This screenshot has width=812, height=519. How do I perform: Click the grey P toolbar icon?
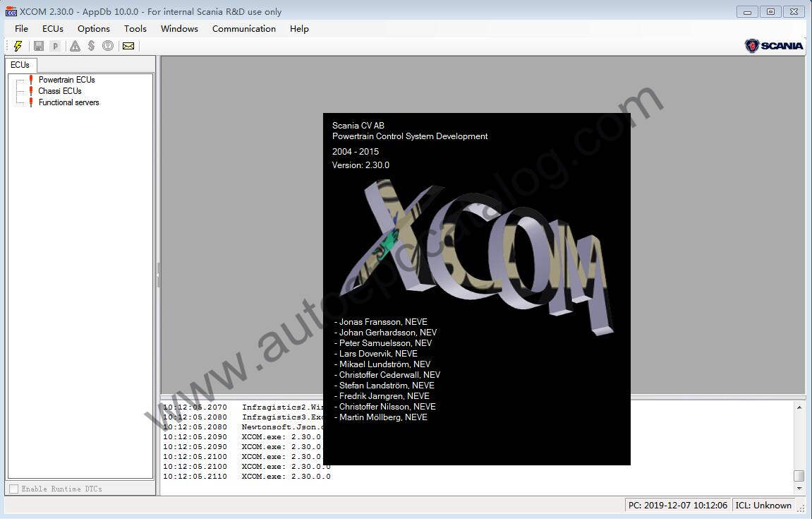(x=55, y=46)
